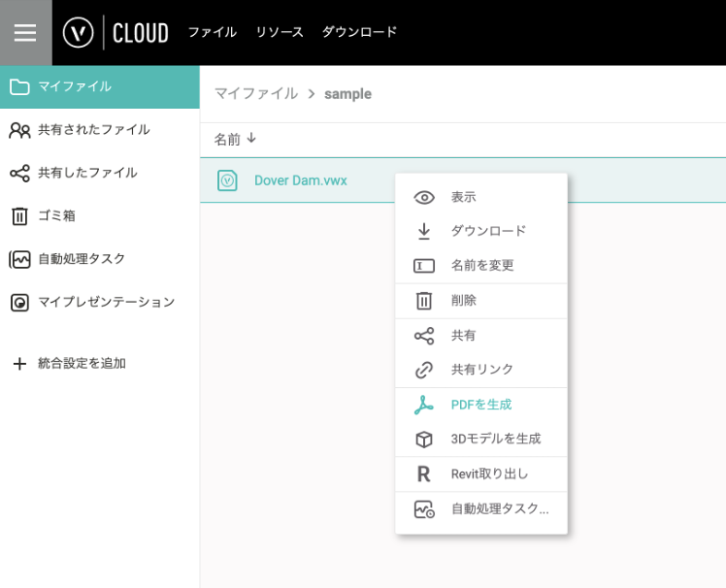
Task: Navigate to マイファイル breadcrumb link
Action: tap(255, 94)
